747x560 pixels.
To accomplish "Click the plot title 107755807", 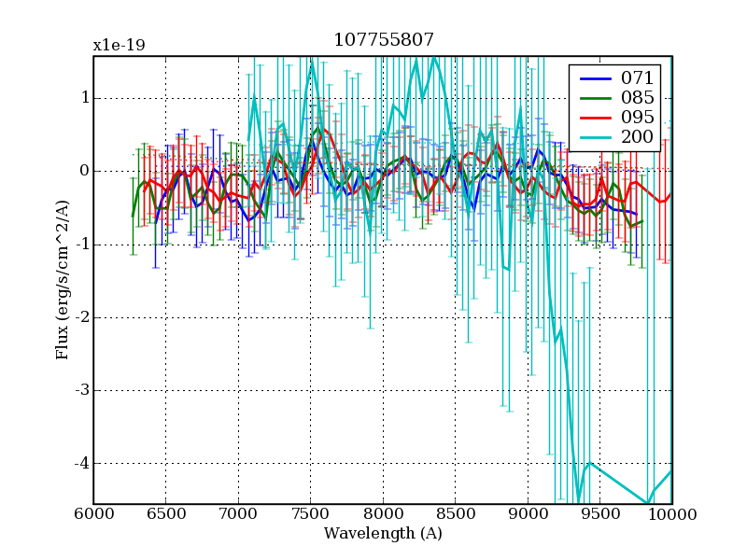I will point(383,40).
